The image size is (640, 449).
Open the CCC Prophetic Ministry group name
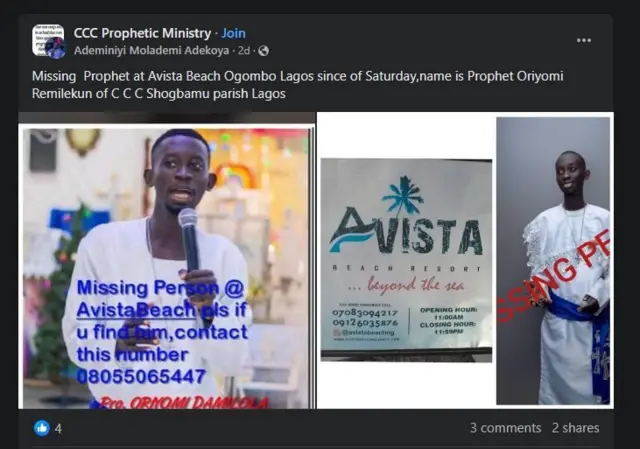[x=142, y=33]
